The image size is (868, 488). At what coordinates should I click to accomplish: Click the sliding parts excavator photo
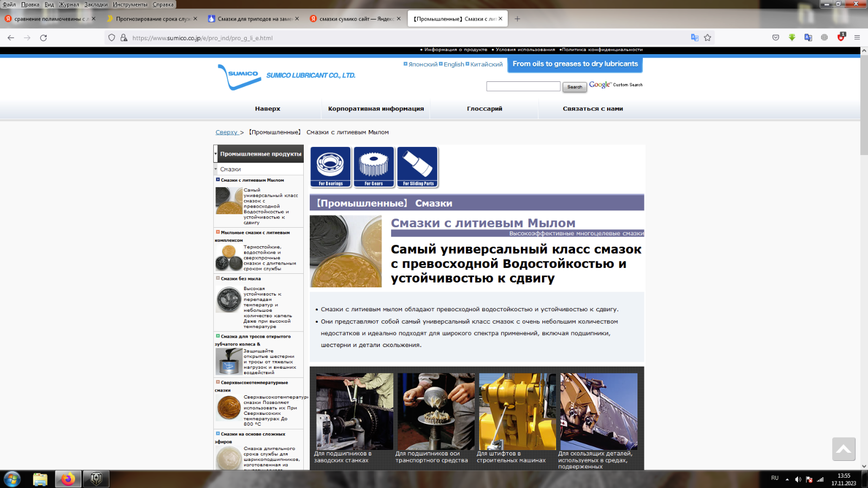(x=599, y=411)
